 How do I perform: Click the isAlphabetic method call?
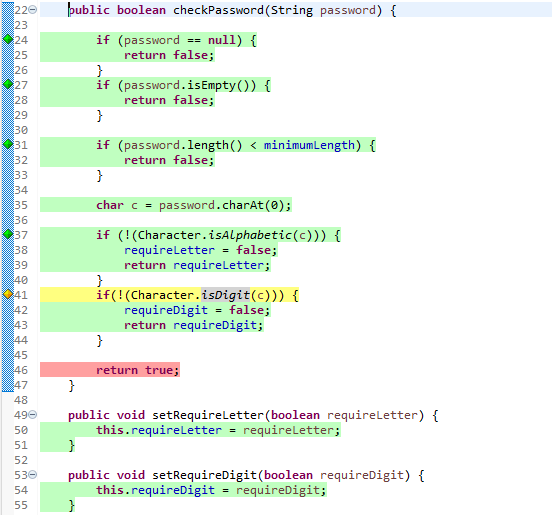coord(250,235)
